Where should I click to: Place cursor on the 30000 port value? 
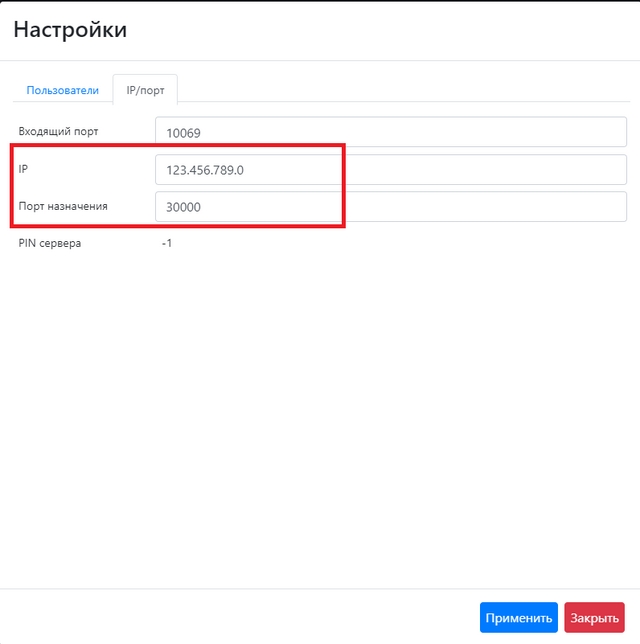185,207
